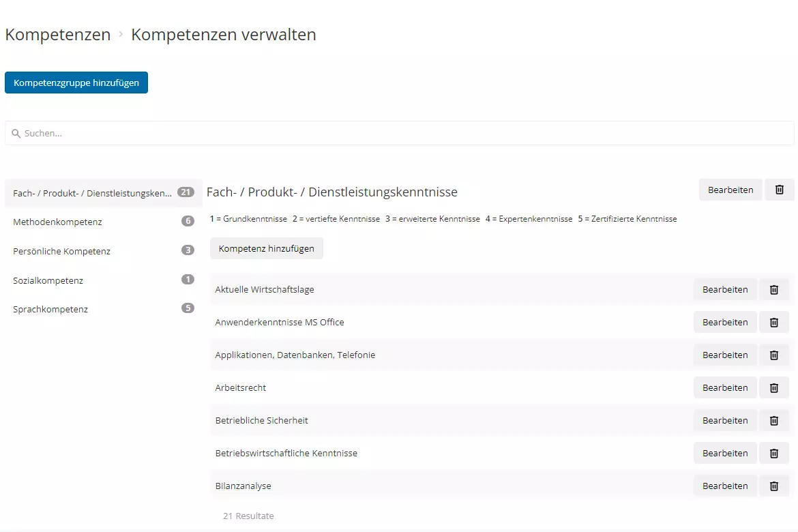Click Kompetenzgruppe hinzufügen button
798x532 pixels.
[76, 83]
